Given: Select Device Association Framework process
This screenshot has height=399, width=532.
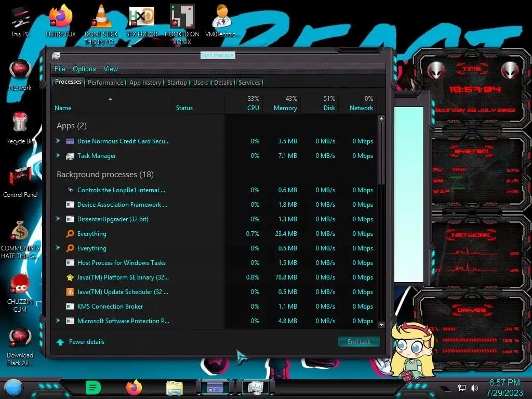Looking at the screenshot, I should [x=215, y=205].
